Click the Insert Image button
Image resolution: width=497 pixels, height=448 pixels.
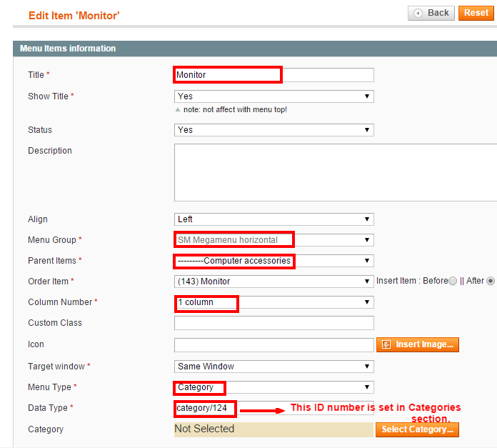tap(418, 344)
